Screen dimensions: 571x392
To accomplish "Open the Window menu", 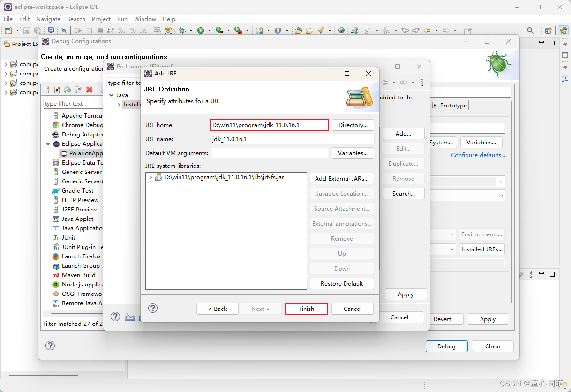I will [145, 19].
